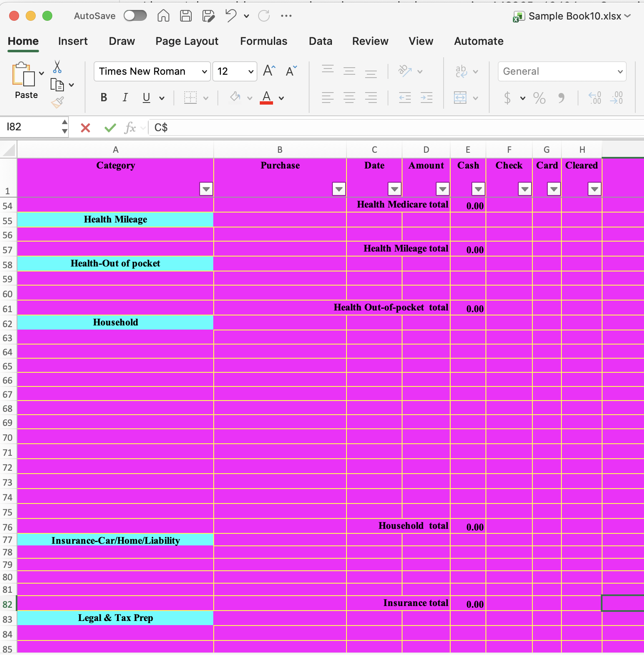Click the Redo icon
The width and height of the screenshot is (644, 655).
264,16
